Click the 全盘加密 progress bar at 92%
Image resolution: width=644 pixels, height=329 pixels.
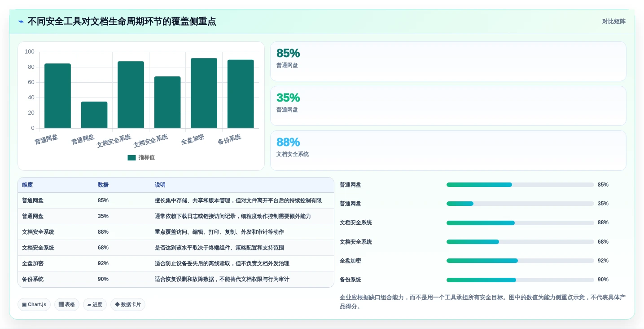click(x=520, y=261)
